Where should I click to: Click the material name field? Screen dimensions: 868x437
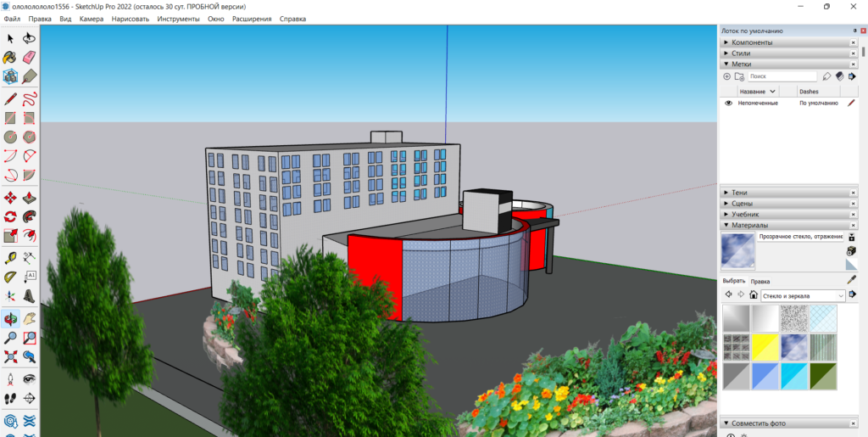point(800,237)
